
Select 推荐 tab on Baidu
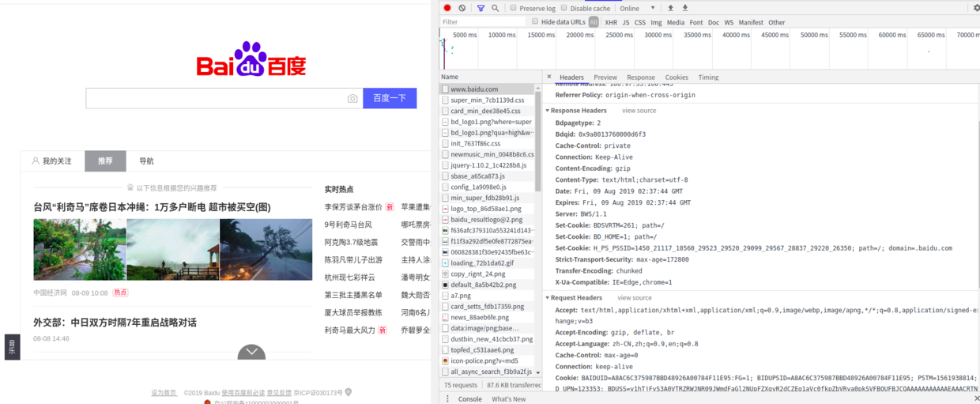coord(105,161)
